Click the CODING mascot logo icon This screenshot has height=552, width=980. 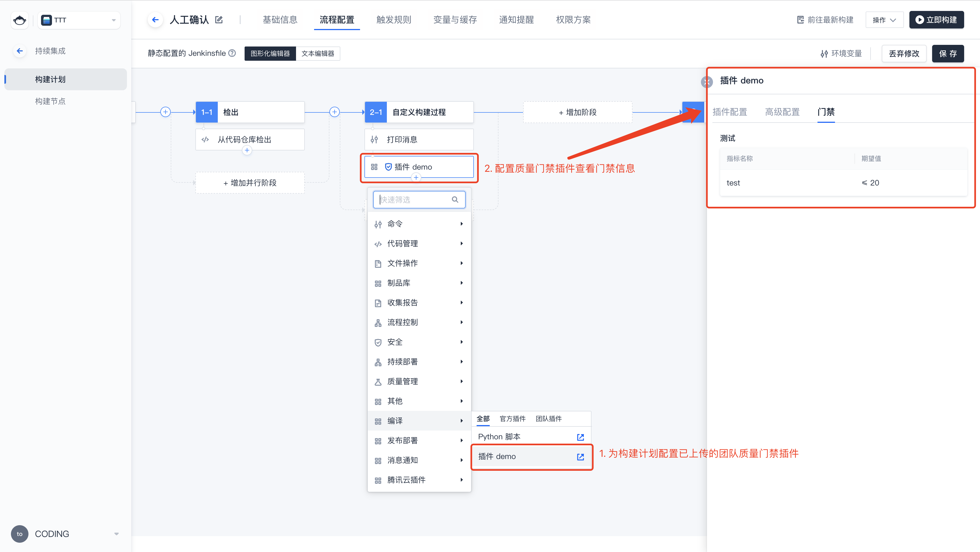tap(20, 20)
